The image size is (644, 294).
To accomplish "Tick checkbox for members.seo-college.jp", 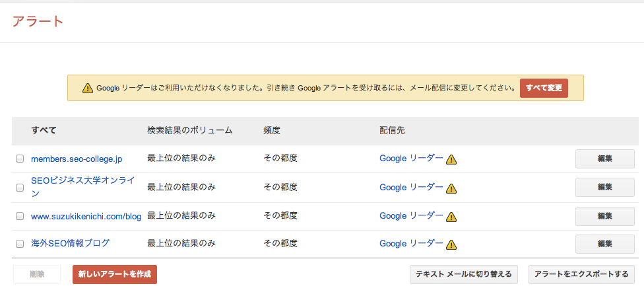I will [20, 159].
